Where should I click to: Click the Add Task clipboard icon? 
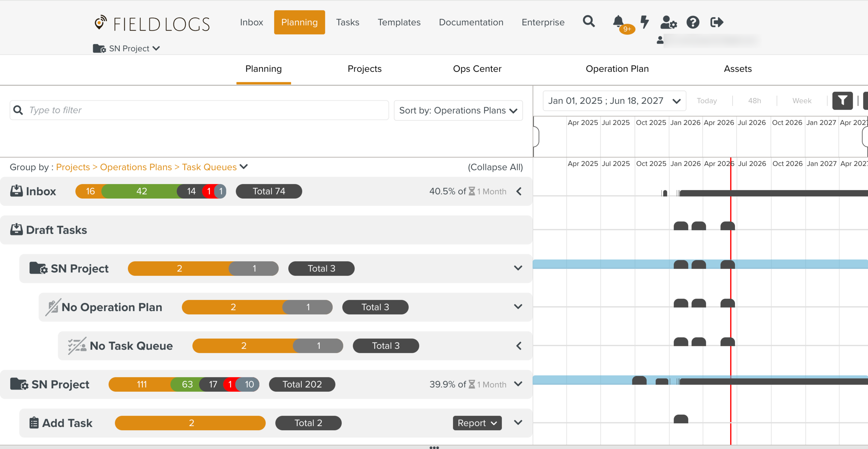[34, 423]
